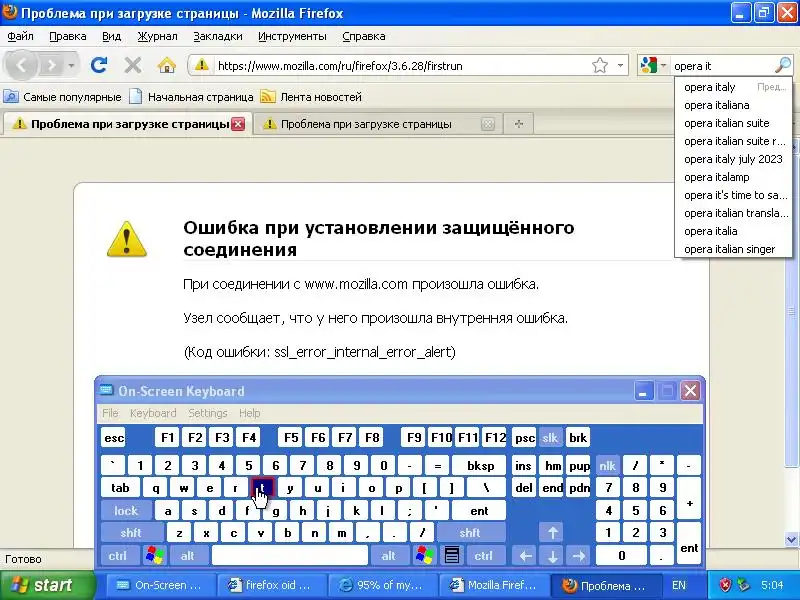The width and height of the screenshot is (800, 600).
Task: Reload the page with the refresh icon
Action: pos(98,65)
